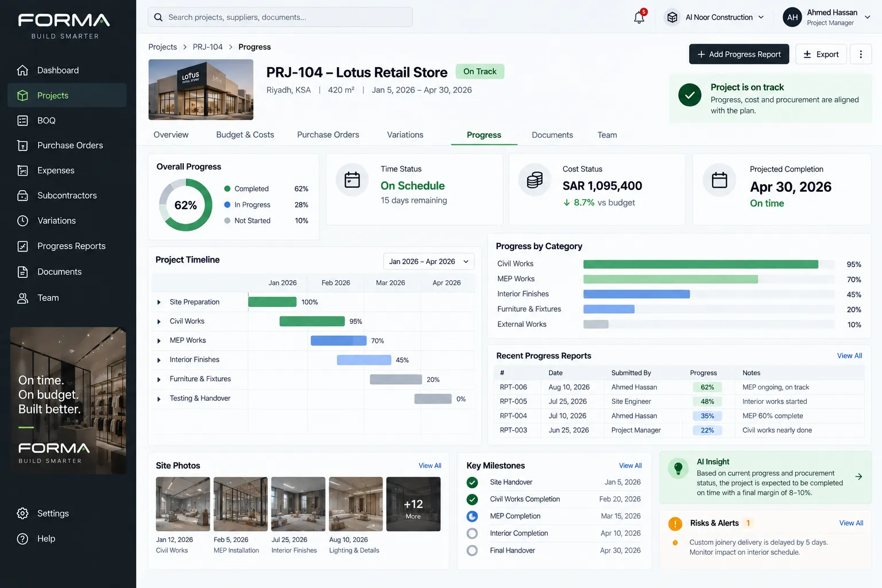Mark the Final Handover milestone circle
The width and height of the screenshot is (882, 588).
tap(472, 550)
